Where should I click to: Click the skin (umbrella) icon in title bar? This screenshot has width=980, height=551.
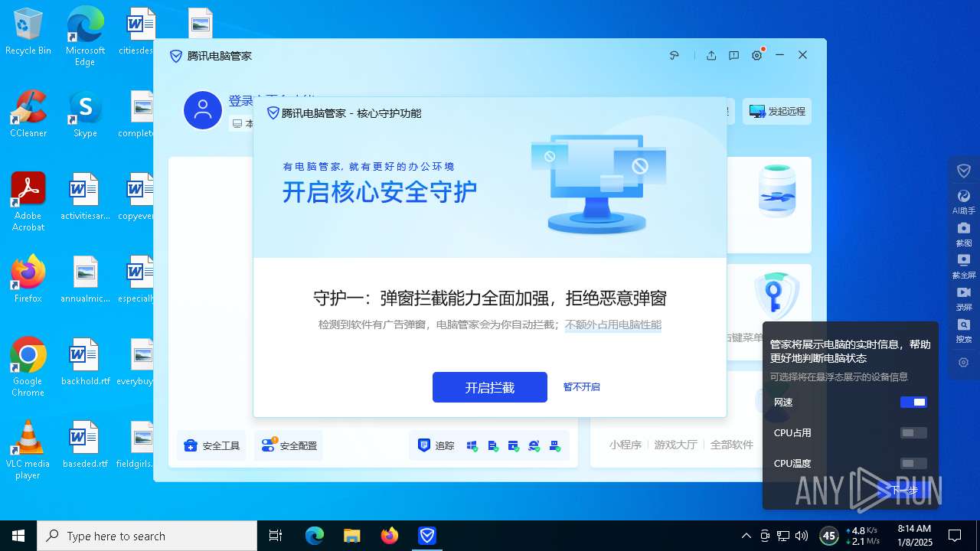(x=675, y=55)
